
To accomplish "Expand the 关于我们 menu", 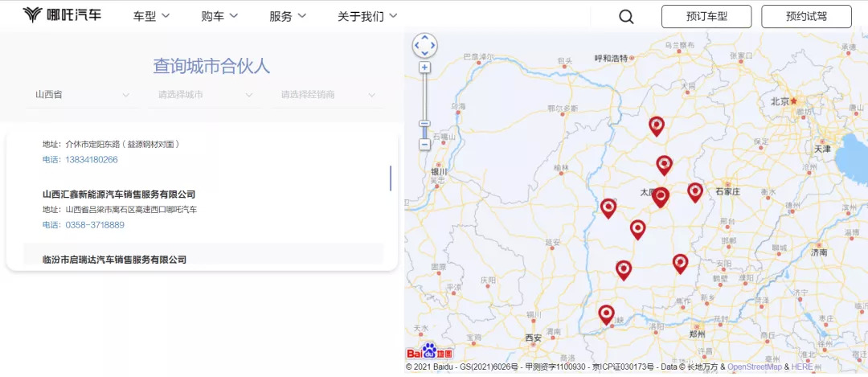I will coord(367,16).
